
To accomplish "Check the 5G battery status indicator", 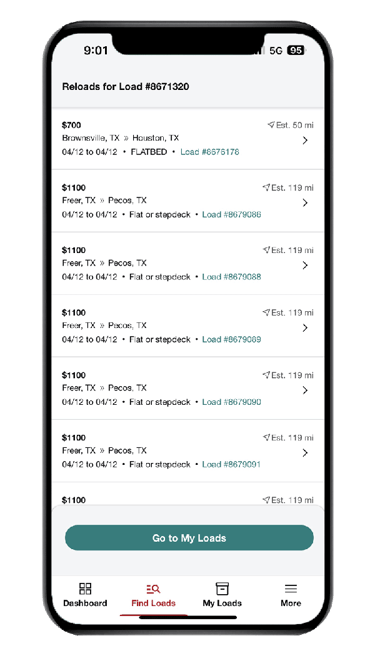I will pyautogui.click(x=295, y=51).
